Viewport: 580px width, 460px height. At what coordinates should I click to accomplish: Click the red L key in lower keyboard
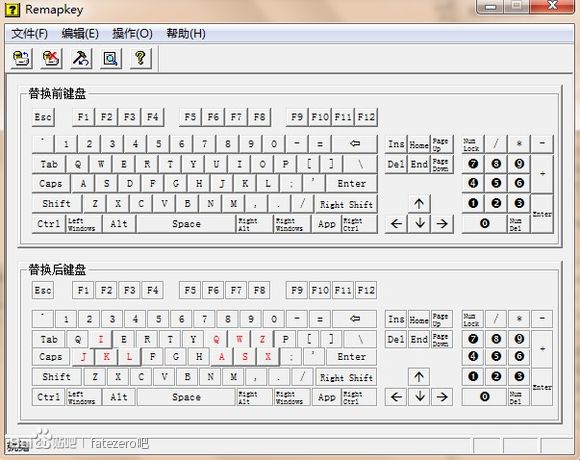tap(129, 357)
